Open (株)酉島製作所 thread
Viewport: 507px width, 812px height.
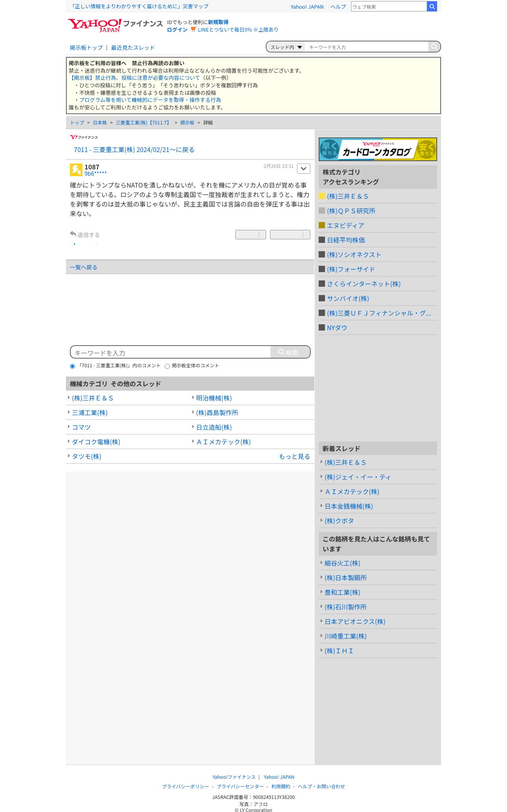[x=217, y=413]
